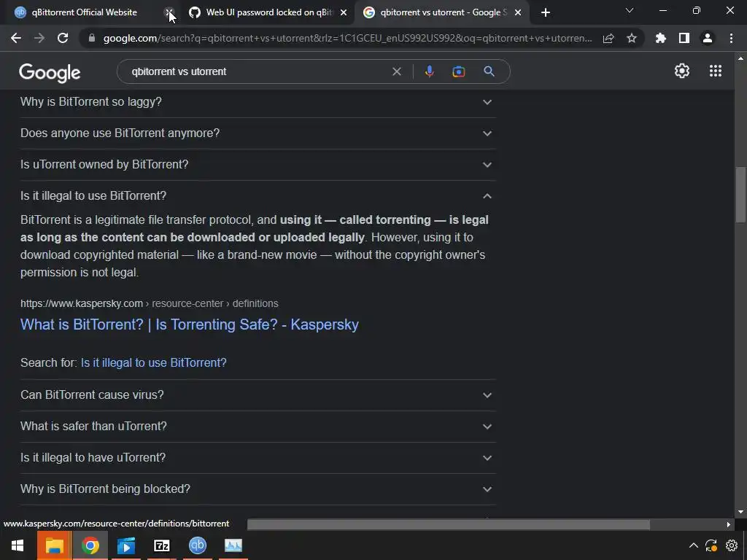
Task: Click the vertical page scrollbar thumb
Action: (x=740, y=194)
